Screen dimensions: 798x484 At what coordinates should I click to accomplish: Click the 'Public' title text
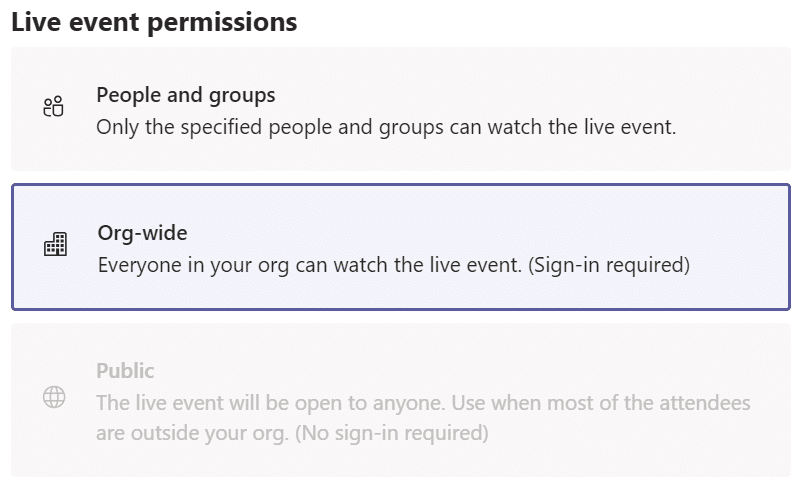coord(125,371)
